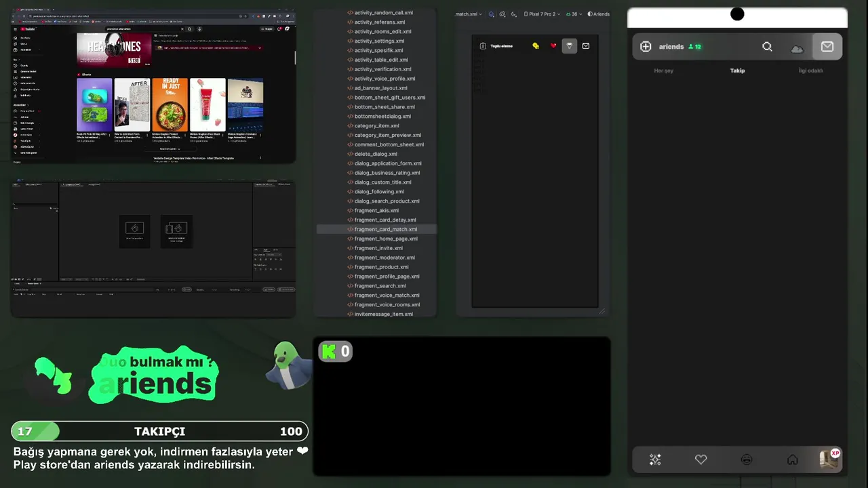Click the HEADPHONES video thumbnail on YouTube
Screen dimensions: 868x488
(x=114, y=50)
